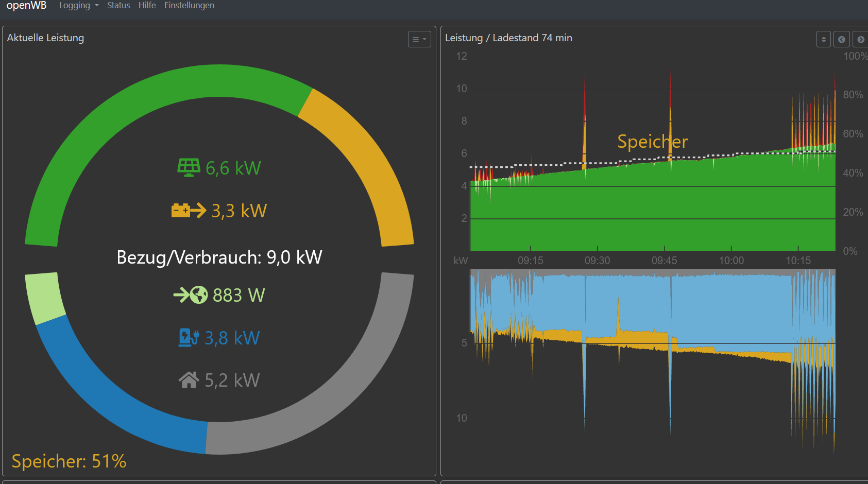Click the Speicher 51% label
The image size is (868, 484).
tap(69, 461)
